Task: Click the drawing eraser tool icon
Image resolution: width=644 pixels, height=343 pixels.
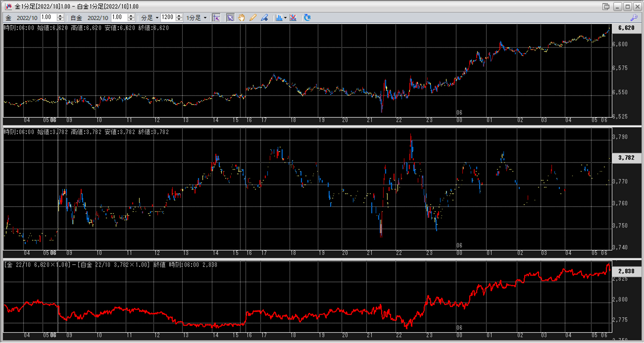Action: [264, 17]
